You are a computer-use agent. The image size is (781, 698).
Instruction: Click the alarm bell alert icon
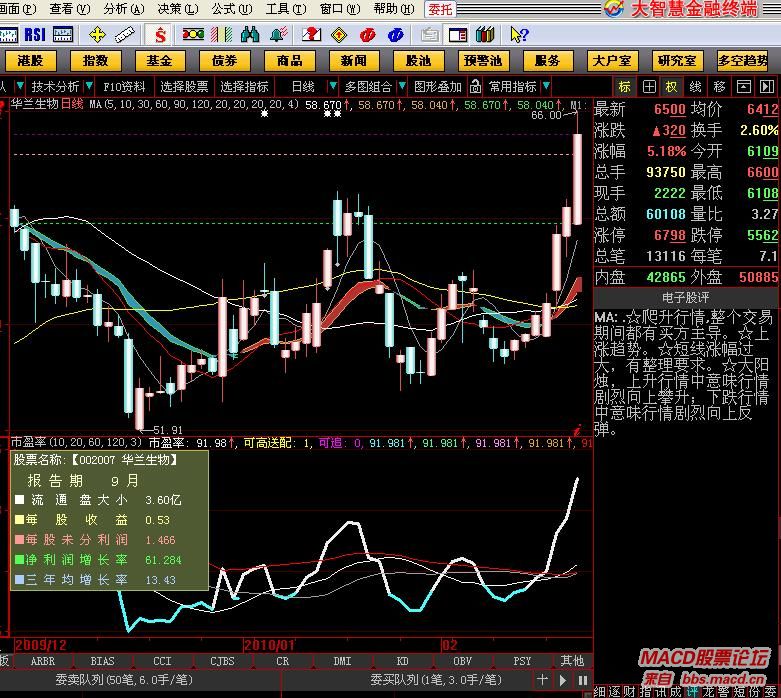279,34
